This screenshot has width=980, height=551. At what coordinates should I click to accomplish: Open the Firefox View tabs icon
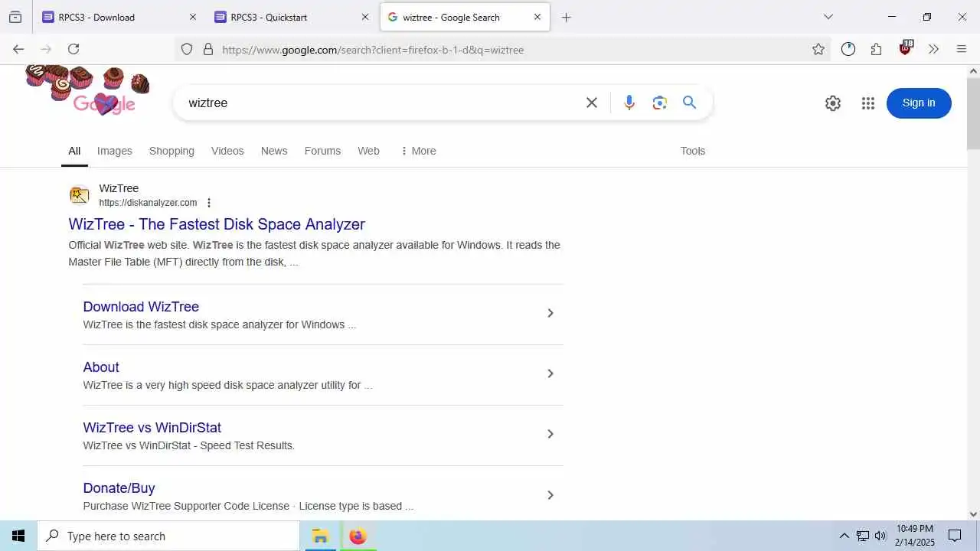(15, 17)
